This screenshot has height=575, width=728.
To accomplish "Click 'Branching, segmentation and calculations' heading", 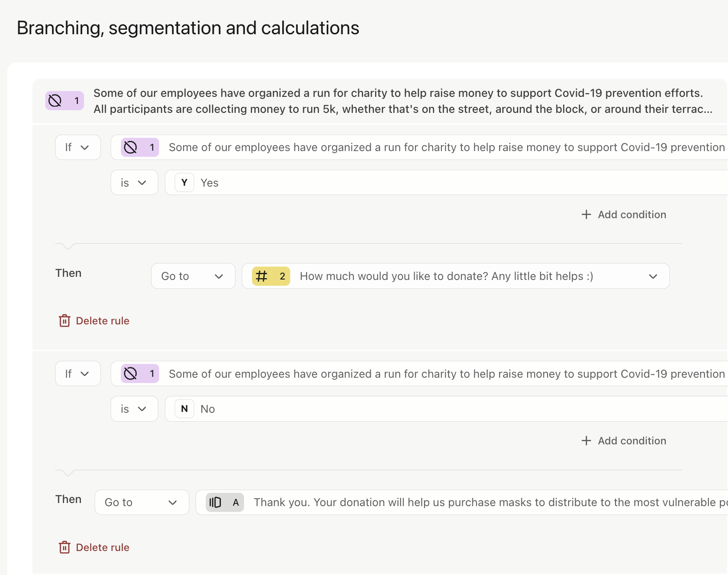I will (188, 28).
